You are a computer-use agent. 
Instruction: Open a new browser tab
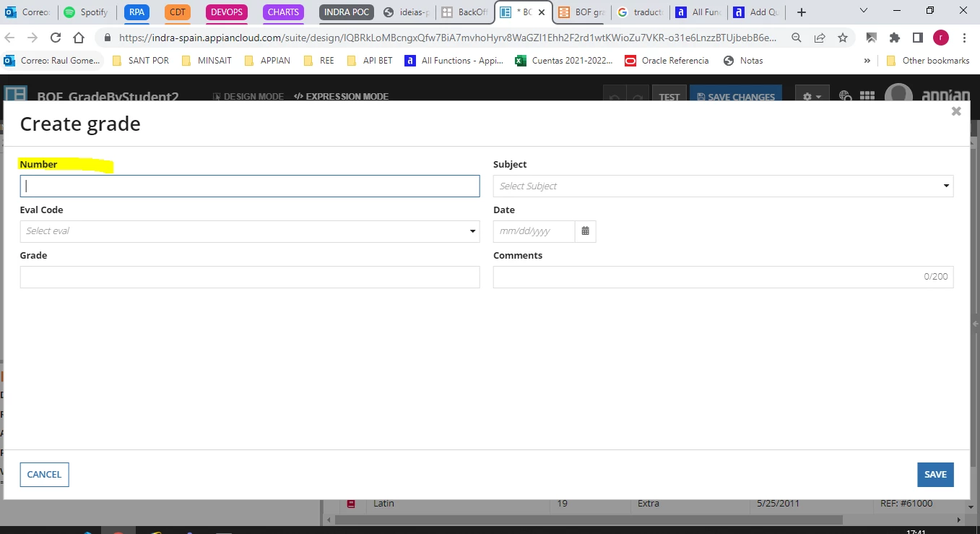coord(801,12)
